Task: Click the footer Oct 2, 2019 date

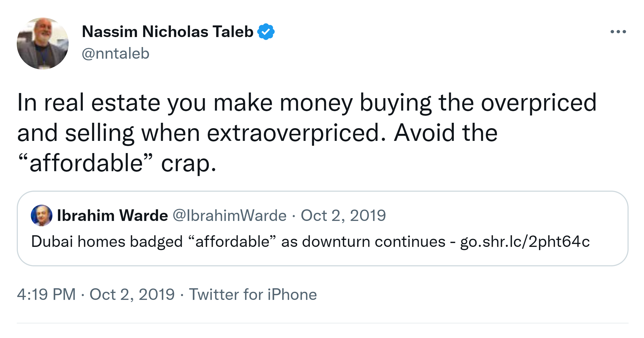Action: pos(132,294)
